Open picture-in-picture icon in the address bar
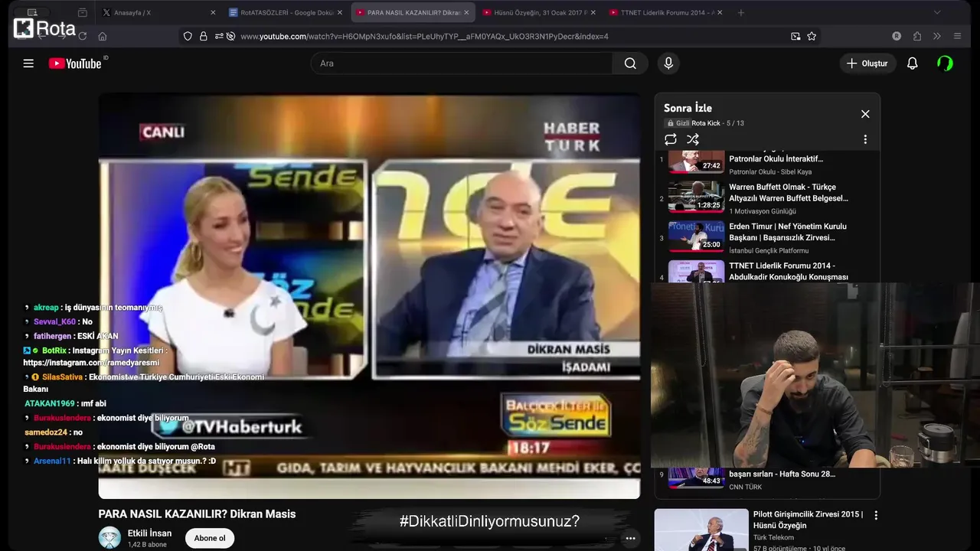Viewport: 980px width, 551px height. click(x=795, y=36)
